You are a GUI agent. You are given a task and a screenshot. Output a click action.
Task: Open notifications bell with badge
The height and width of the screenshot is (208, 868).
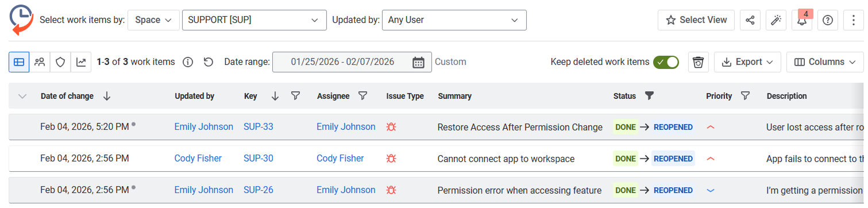(x=801, y=20)
